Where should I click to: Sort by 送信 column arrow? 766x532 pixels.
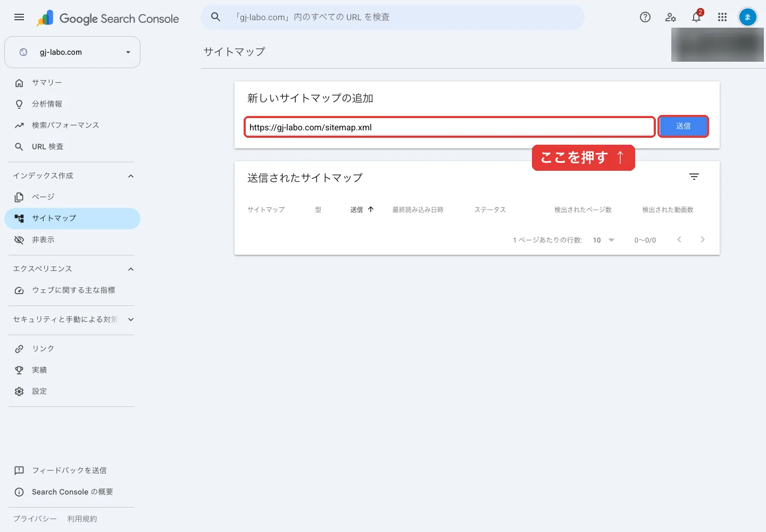371,210
